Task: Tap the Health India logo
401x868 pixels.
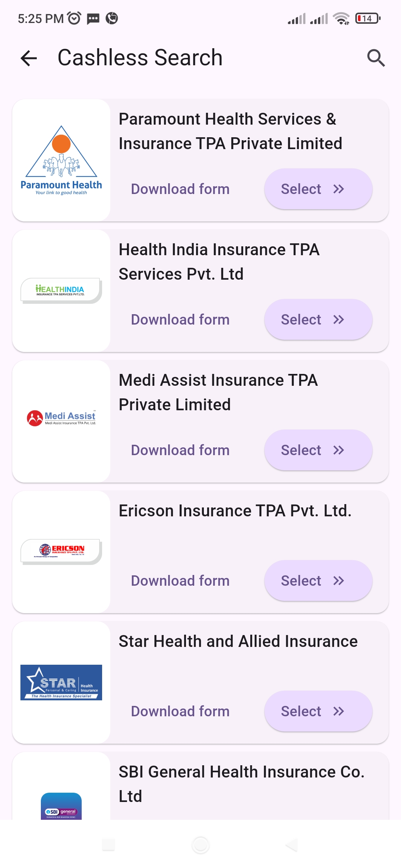Action: (x=61, y=290)
